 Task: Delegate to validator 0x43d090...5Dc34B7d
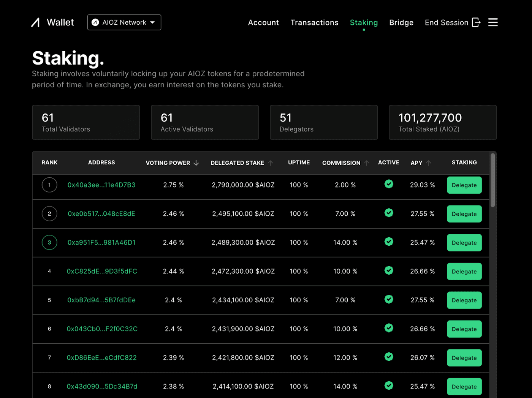(x=464, y=387)
